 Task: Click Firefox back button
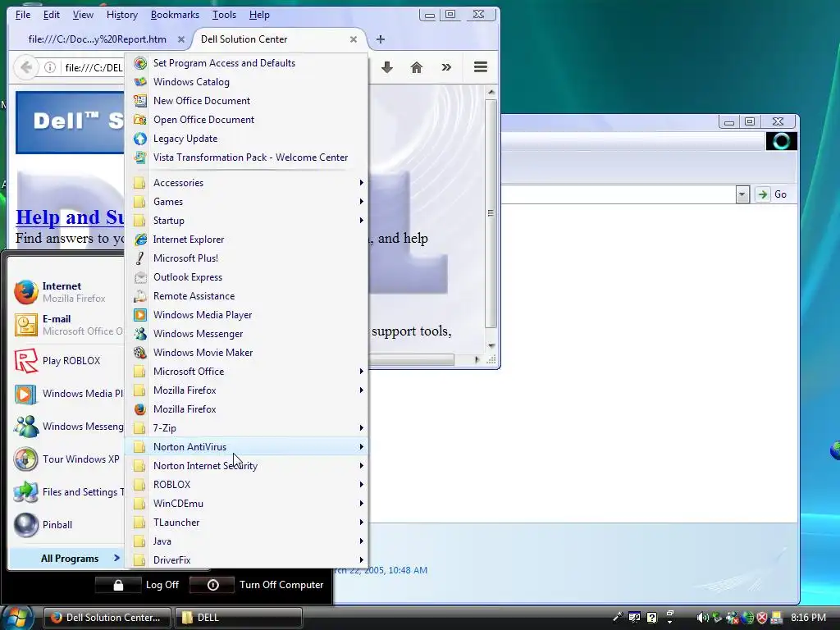(25, 67)
